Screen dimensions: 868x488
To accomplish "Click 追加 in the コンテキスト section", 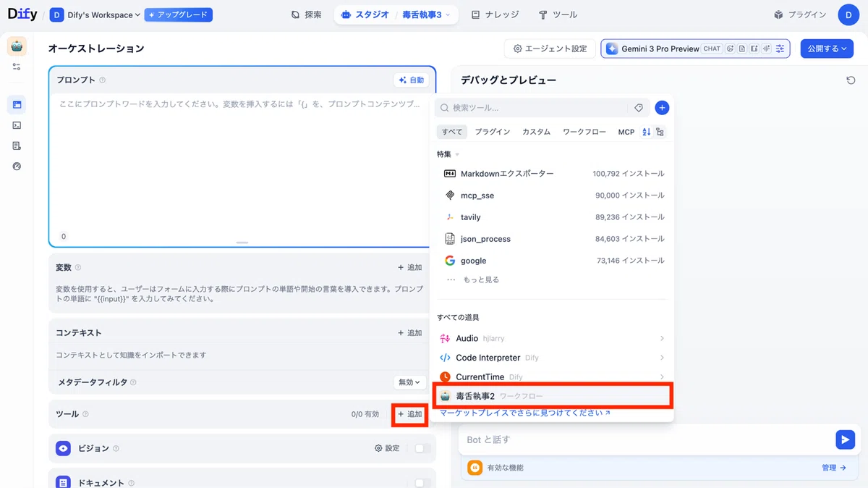I will (409, 333).
